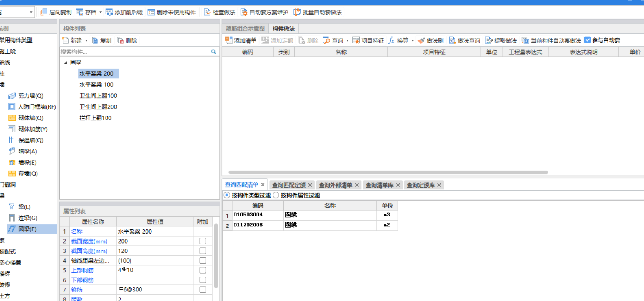Screen dimensions: 644x301
Task: Select 暗梁(A) in the sidebar
Action: coord(27,151)
